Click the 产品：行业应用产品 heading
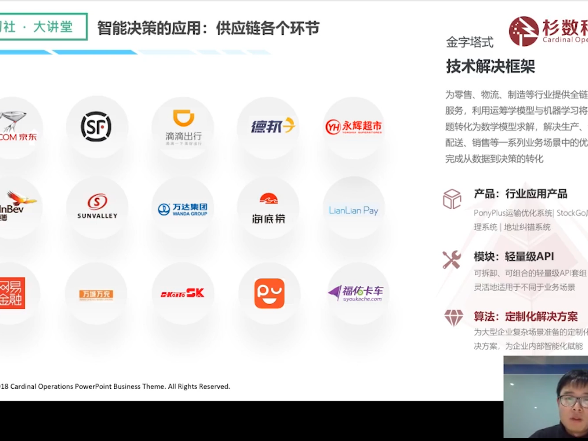Image resolution: width=588 pixels, height=441 pixels. pos(520,194)
